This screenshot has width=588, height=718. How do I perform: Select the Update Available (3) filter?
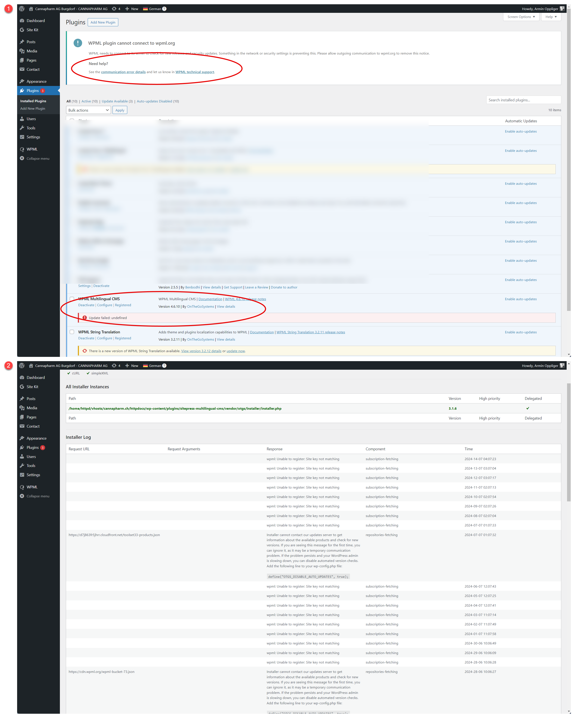tap(117, 101)
